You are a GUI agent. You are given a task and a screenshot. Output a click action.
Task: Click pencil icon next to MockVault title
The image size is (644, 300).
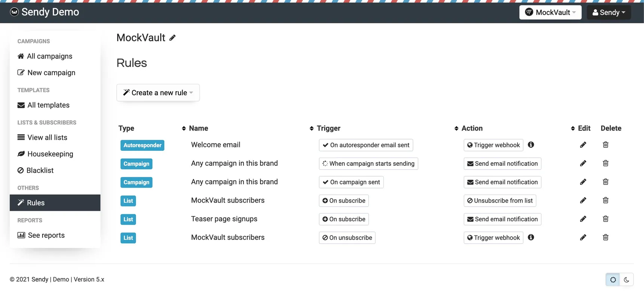tap(172, 38)
